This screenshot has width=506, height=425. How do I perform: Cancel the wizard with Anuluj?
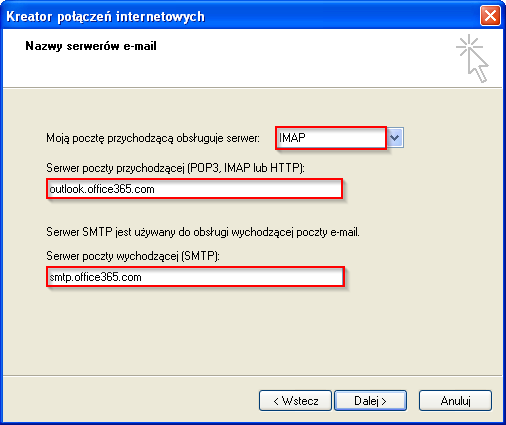(455, 400)
